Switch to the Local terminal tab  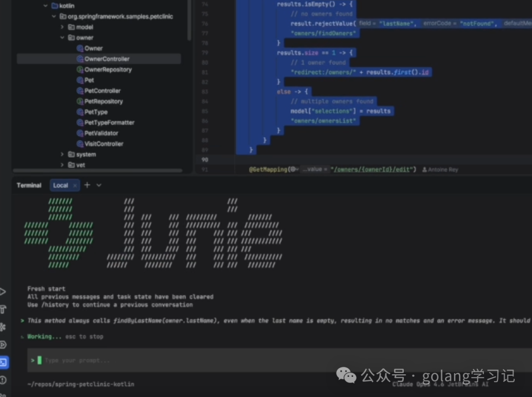[x=61, y=185]
